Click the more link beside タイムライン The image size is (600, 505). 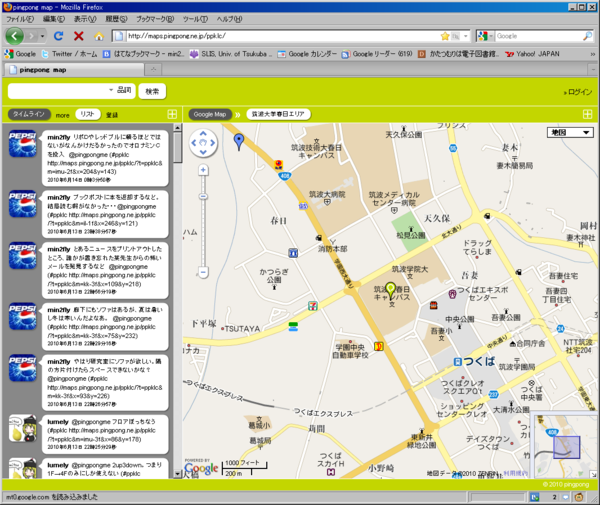point(62,115)
